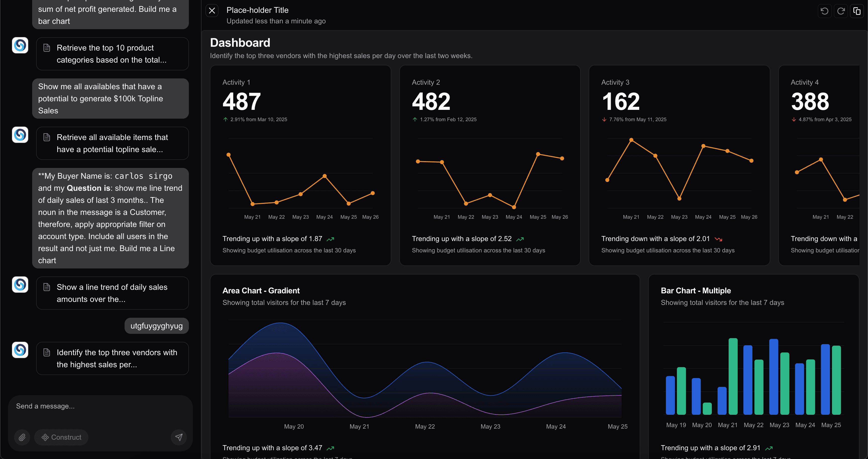Click trending-up icon after slope of 1.87

(330, 239)
